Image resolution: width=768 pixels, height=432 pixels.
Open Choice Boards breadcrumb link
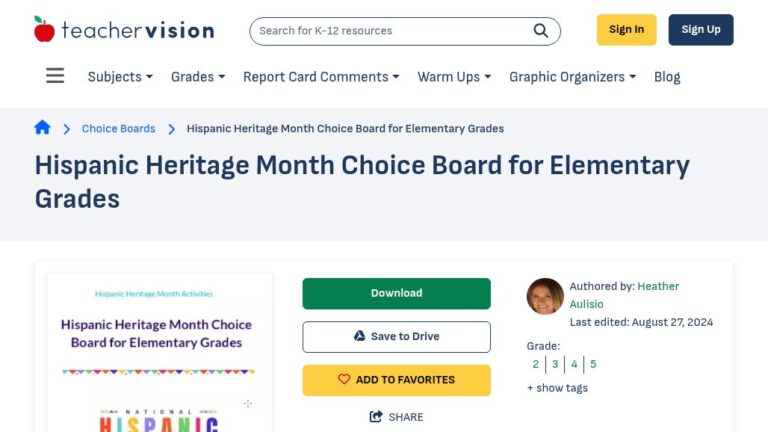[118, 128]
